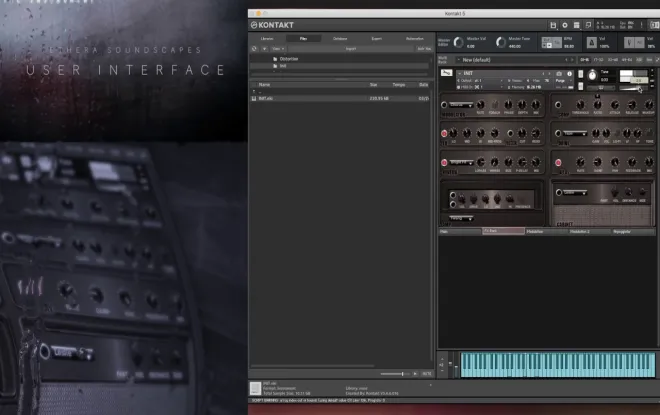Click the INIT instrument info icon

click(570, 74)
